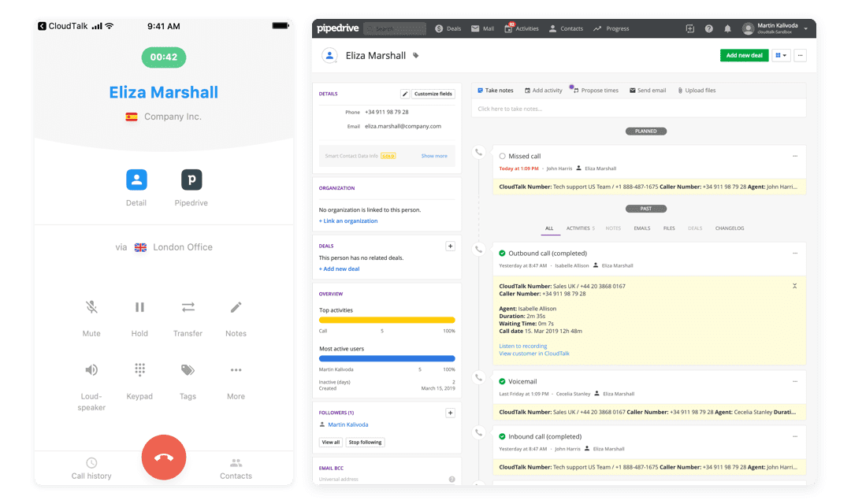This screenshot has height=504, width=851.
Task: Open Contacts tab in CloudTalk
Action: coord(236,469)
